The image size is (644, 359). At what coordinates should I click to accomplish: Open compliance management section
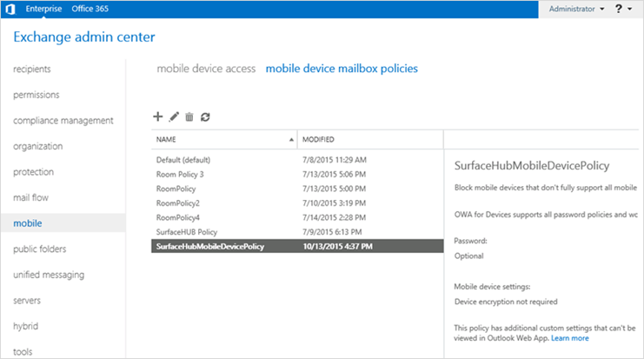pos(63,120)
